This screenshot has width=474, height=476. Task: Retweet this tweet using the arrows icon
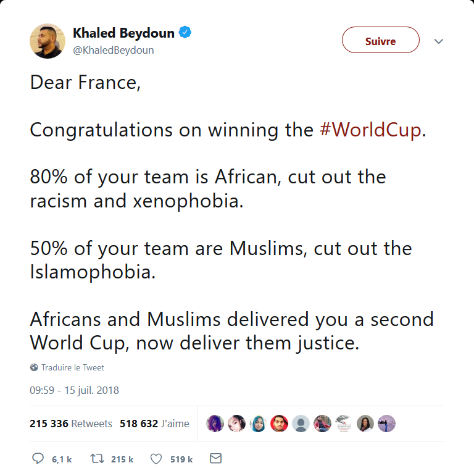[x=97, y=459]
